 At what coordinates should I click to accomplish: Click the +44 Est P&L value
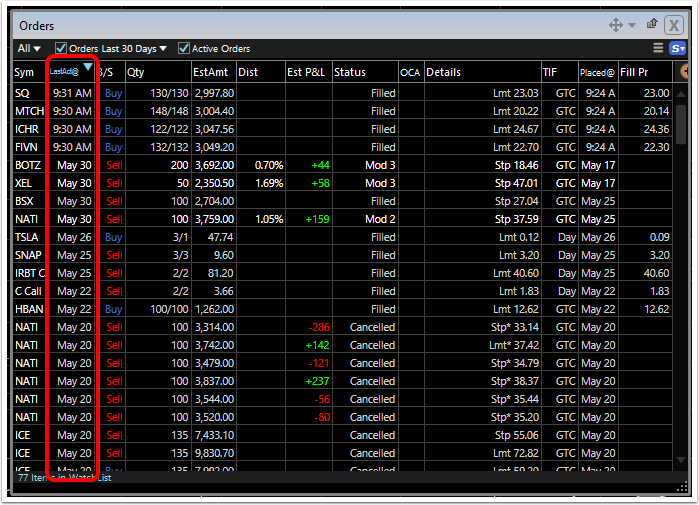pyautogui.click(x=321, y=165)
